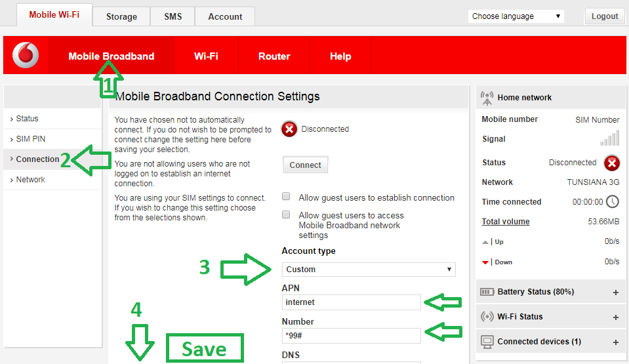Open the Choose language dropdown

click(x=516, y=16)
